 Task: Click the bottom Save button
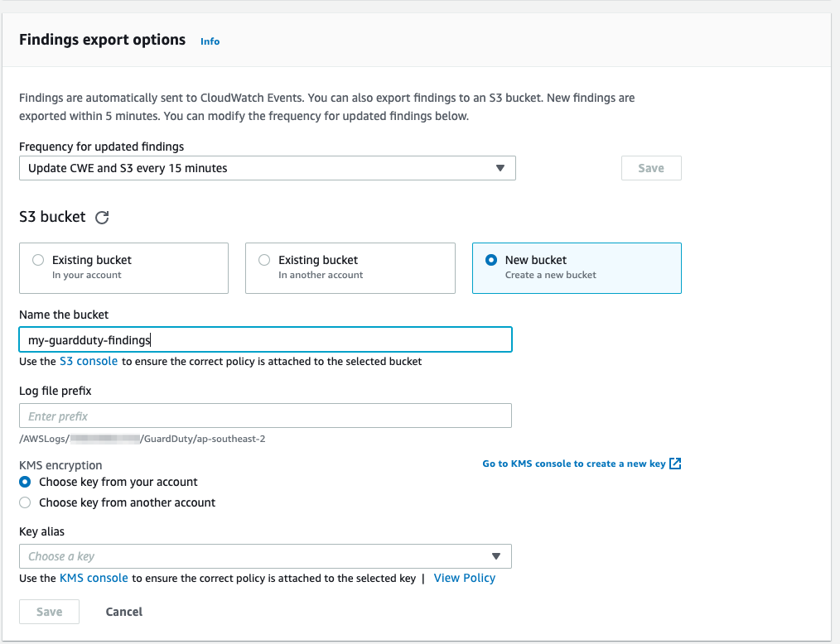click(x=49, y=612)
